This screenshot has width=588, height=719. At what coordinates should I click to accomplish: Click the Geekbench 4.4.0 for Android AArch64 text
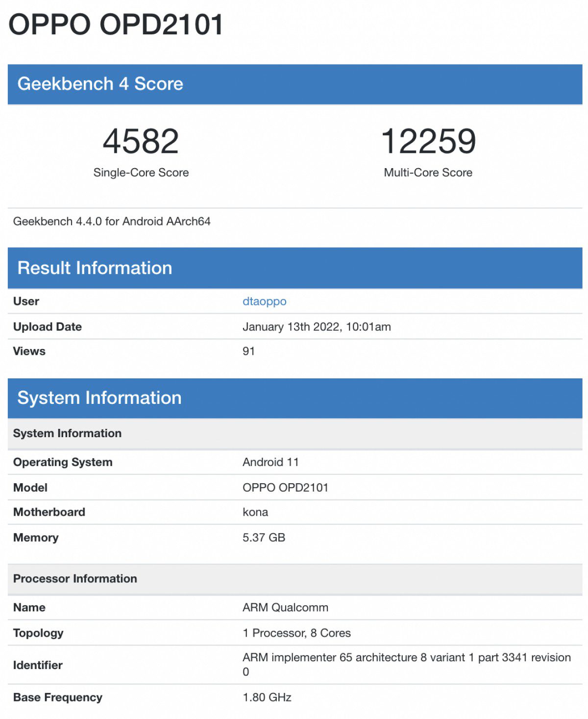pyautogui.click(x=111, y=222)
